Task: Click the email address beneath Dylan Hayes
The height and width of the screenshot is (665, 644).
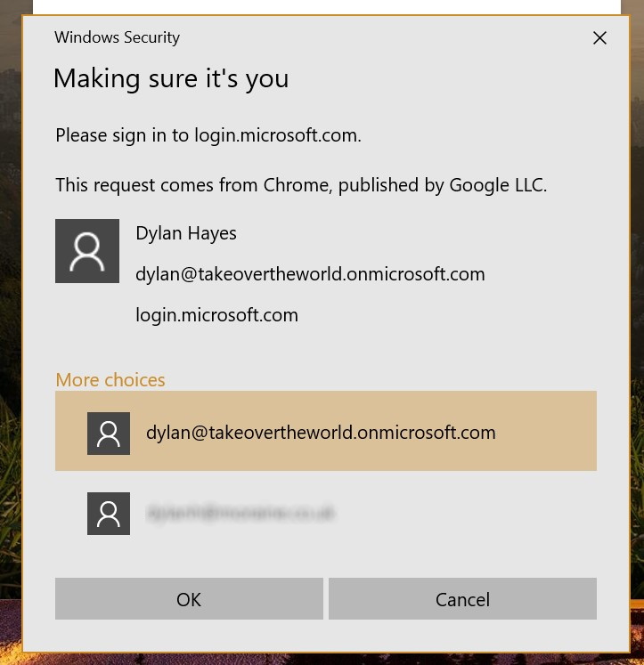Action: tap(310, 274)
